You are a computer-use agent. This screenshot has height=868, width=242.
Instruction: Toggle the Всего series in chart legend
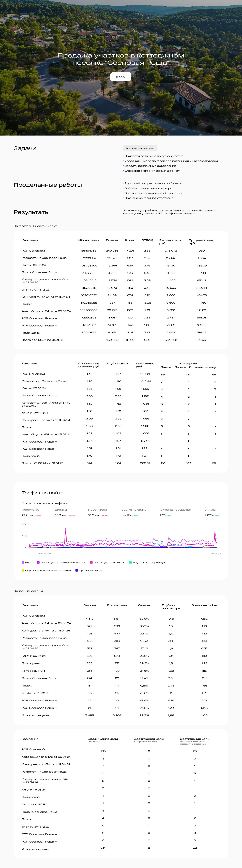[23, 562]
